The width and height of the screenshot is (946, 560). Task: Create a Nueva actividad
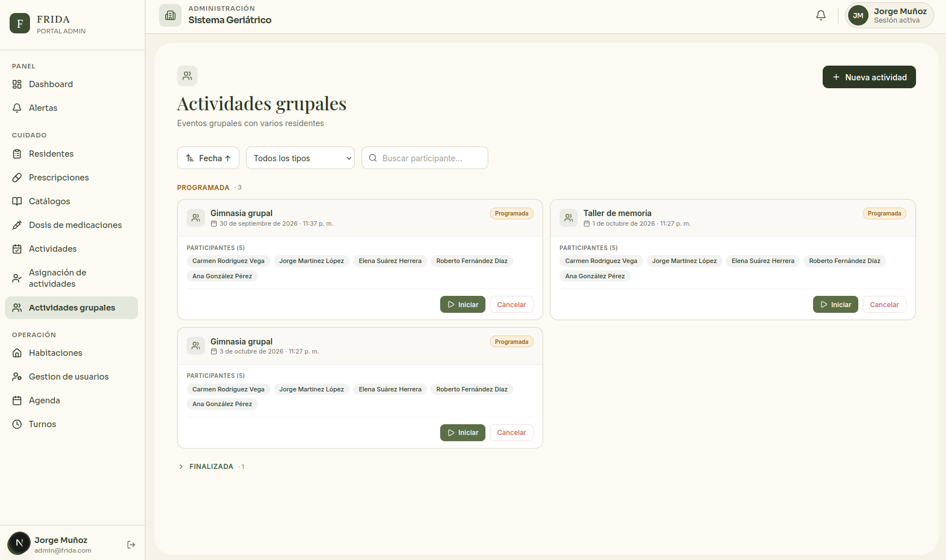tap(869, 77)
